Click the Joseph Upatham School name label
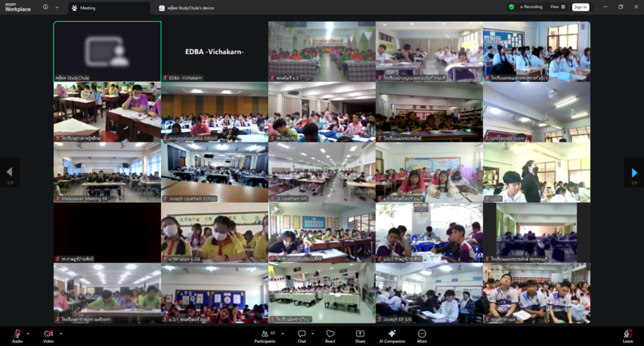The width and height of the screenshot is (644, 346). click(192, 199)
